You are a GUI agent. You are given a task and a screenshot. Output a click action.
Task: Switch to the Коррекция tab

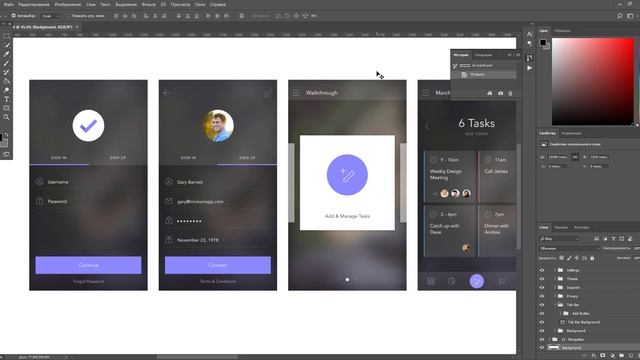571,133
